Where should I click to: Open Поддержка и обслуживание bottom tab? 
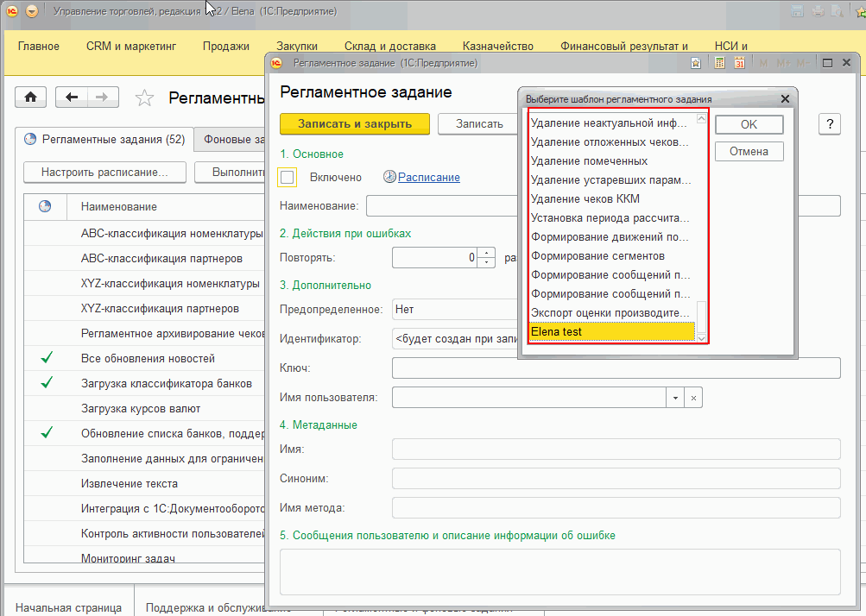[x=218, y=607]
